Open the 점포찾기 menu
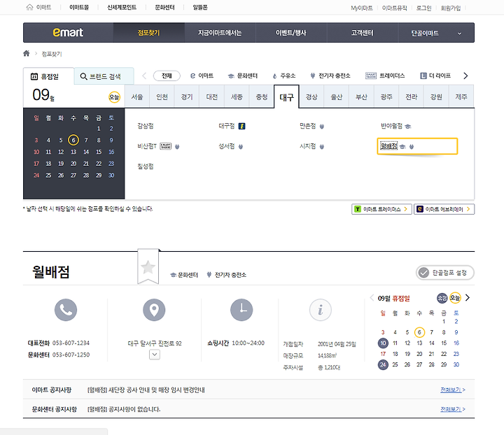 click(149, 33)
